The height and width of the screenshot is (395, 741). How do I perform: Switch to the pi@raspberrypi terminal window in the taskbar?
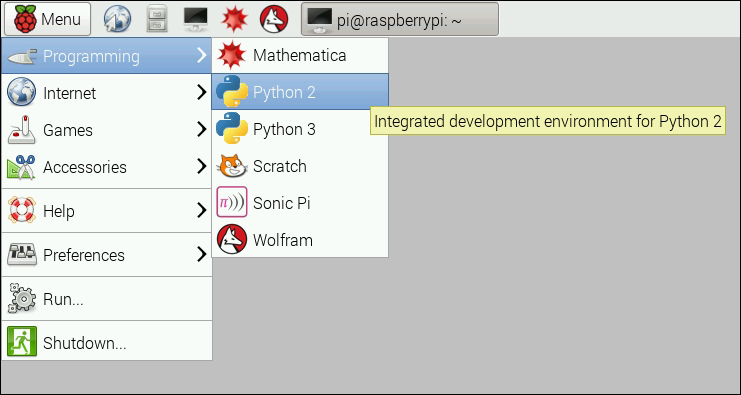pos(399,19)
